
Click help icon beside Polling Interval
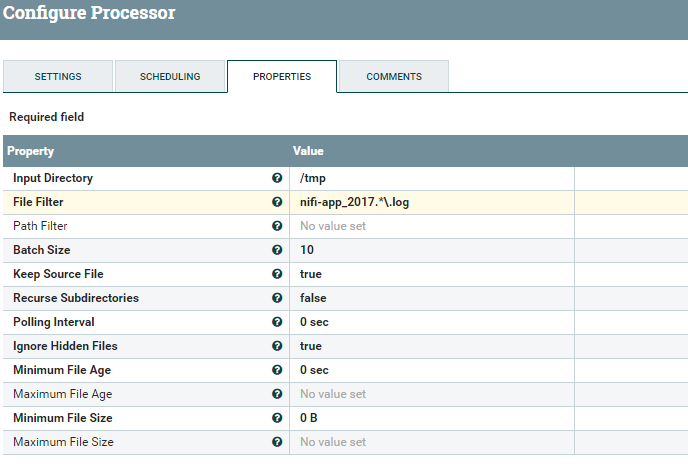point(277,322)
